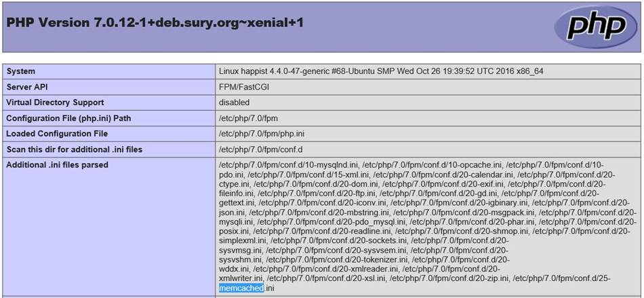
Task: Click the highlighted 'memcached' text
Action: point(241,288)
